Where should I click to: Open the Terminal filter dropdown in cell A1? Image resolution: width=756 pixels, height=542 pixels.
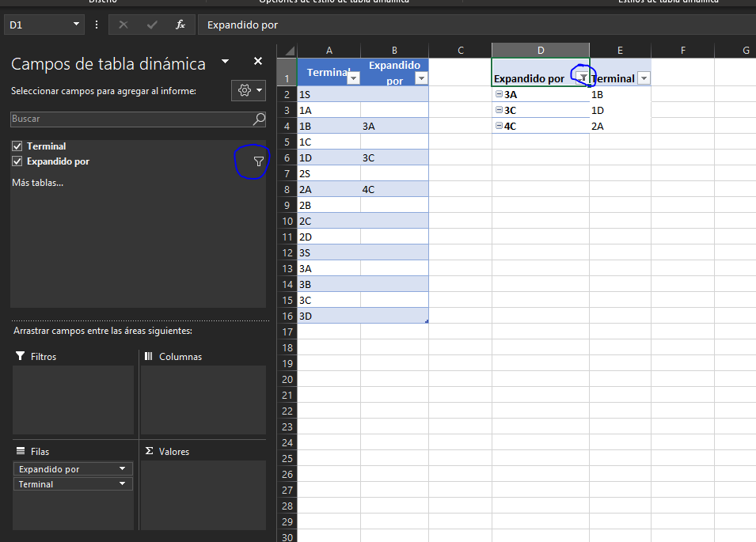coord(353,78)
